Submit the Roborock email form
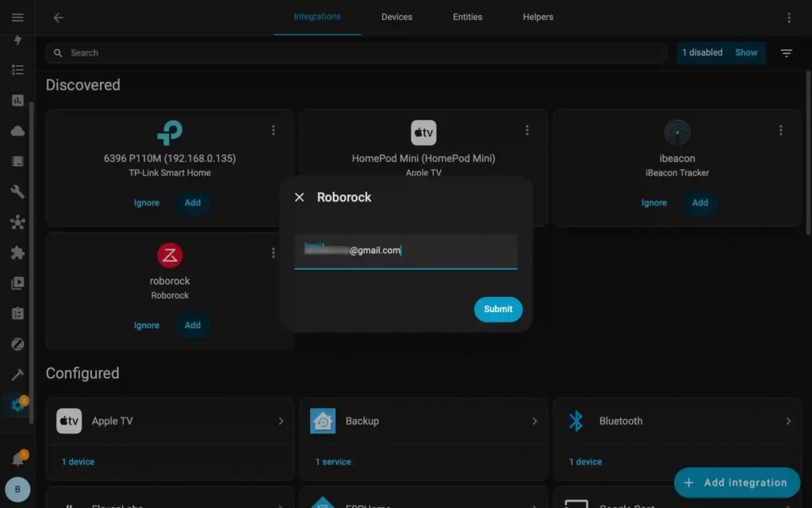Image resolution: width=812 pixels, height=508 pixels. 498,310
